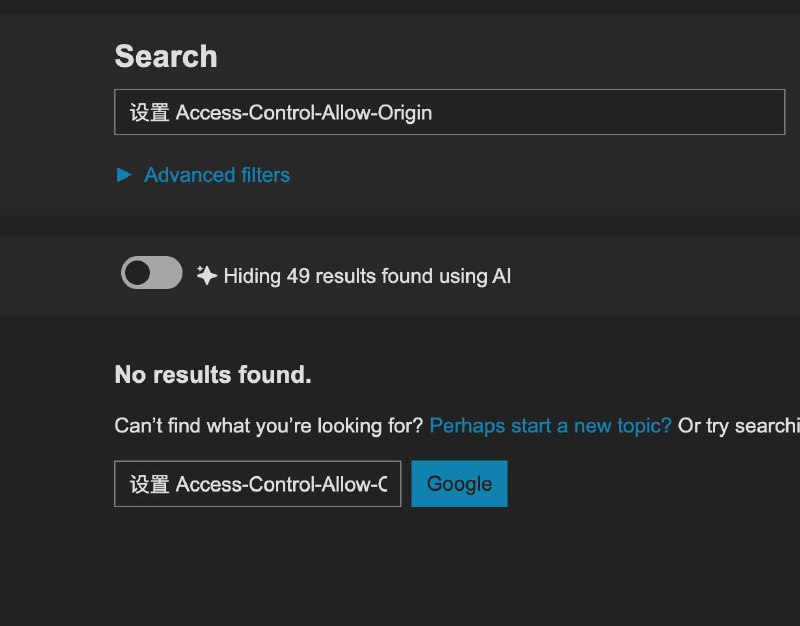Image resolution: width=800 pixels, height=626 pixels.
Task: Click 'Access-Control-Allow-Origin' in the main search field
Action: point(304,112)
